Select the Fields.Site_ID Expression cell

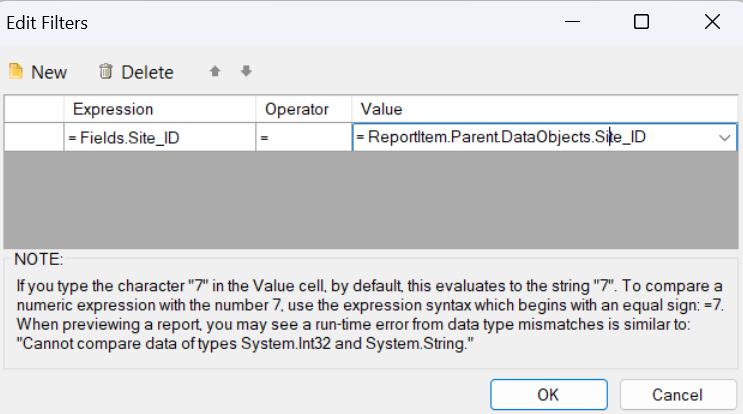pyautogui.click(x=160, y=137)
